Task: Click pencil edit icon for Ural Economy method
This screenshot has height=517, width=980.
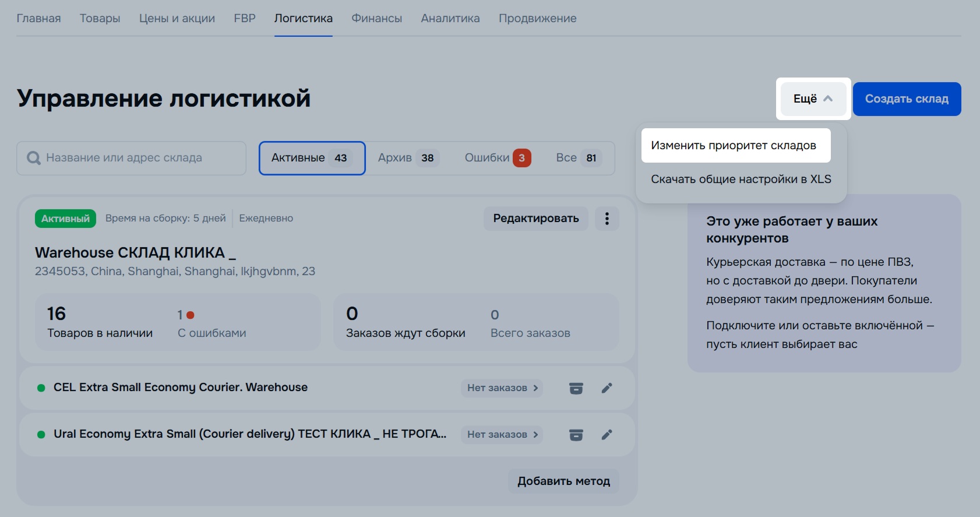Action: pyautogui.click(x=607, y=435)
